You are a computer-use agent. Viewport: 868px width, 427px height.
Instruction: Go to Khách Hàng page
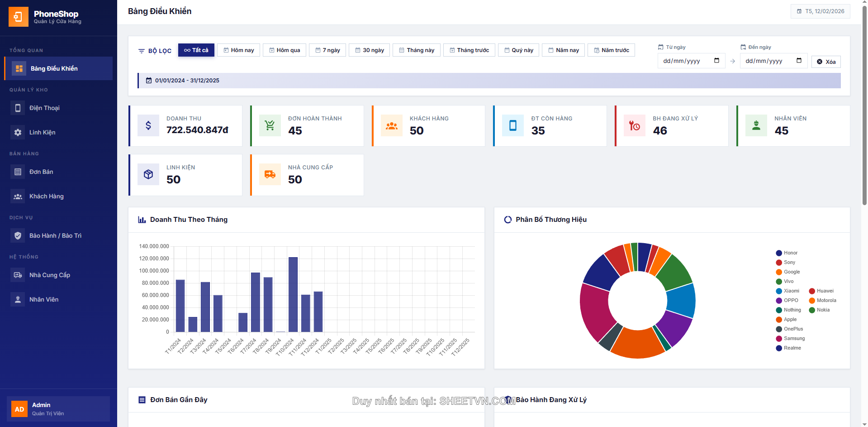(x=46, y=196)
